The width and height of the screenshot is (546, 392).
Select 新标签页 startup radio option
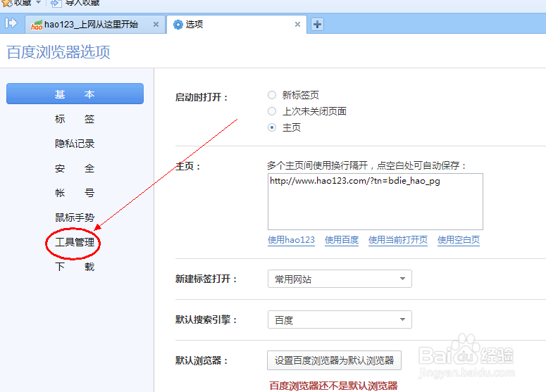coord(272,95)
